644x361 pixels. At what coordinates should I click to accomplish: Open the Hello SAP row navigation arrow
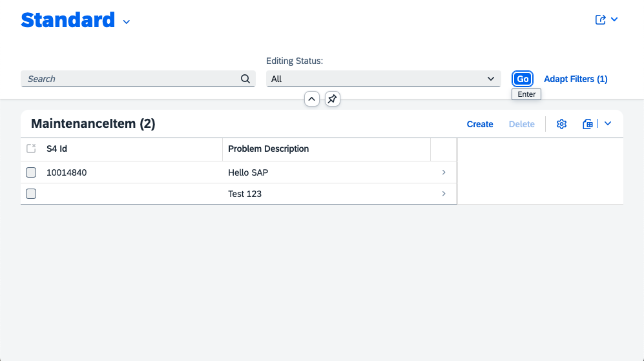pyautogui.click(x=444, y=172)
